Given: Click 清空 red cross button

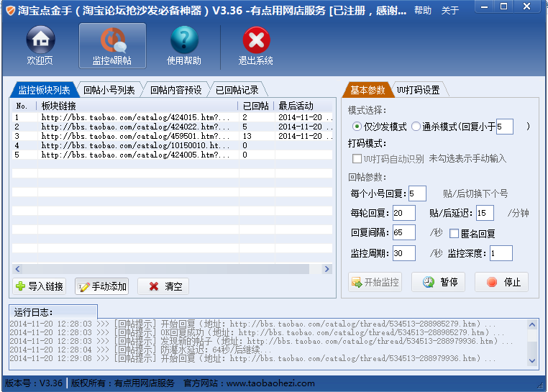Looking at the screenshot, I should [163, 286].
